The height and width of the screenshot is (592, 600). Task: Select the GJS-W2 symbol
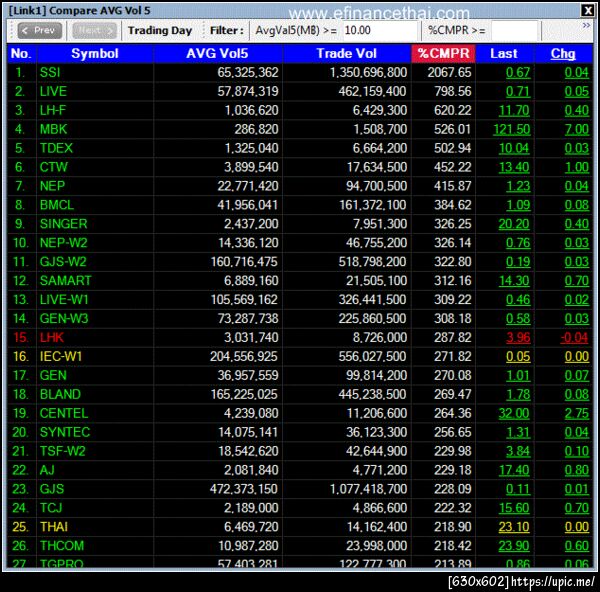point(63,262)
